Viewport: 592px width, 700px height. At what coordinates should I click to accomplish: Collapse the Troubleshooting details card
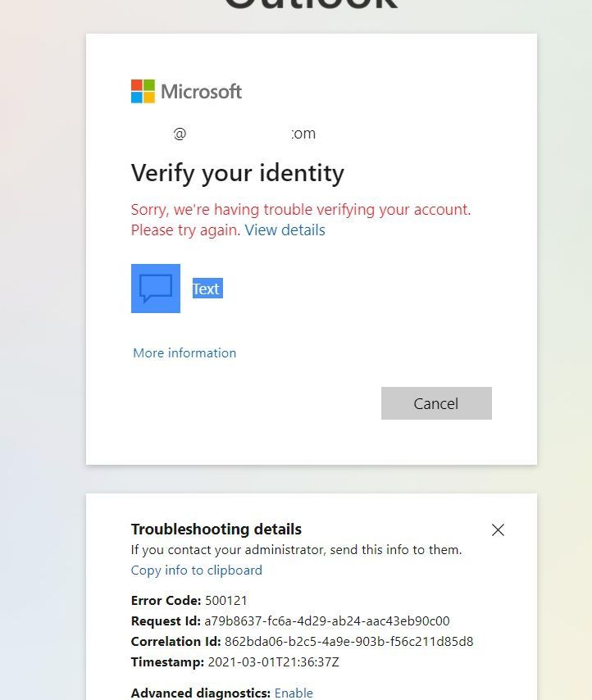coord(498,530)
